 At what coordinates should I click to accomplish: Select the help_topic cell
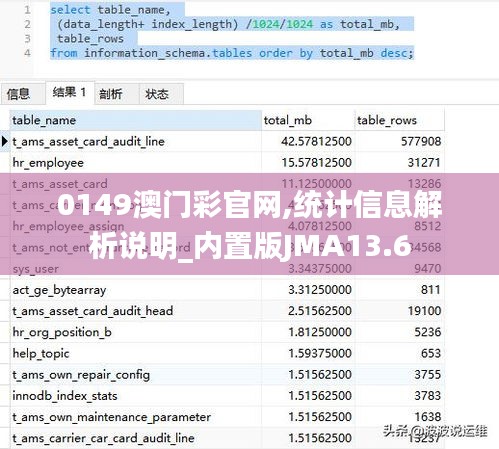coord(135,353)
